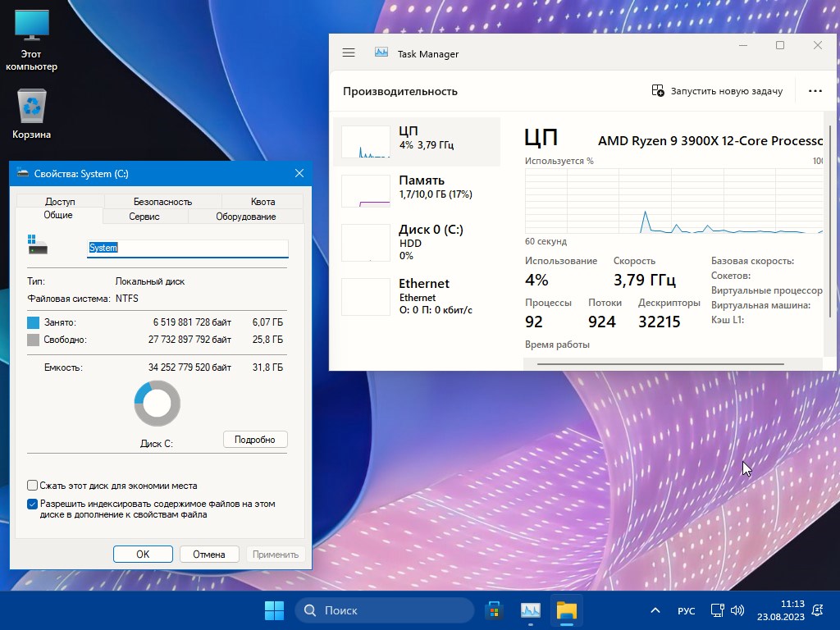
Task: Click the System drive icon beside name field
Action: click(38, 244)
